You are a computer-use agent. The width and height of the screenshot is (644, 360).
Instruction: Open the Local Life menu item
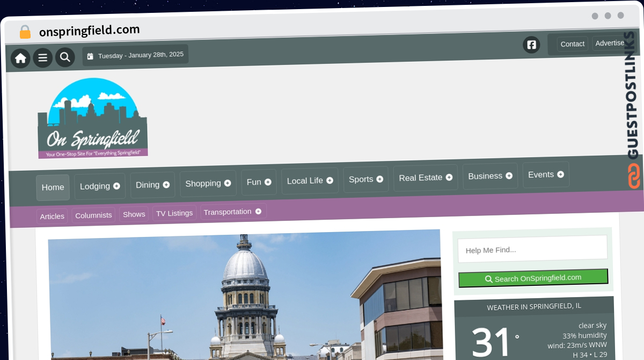(x=310, y=181)
